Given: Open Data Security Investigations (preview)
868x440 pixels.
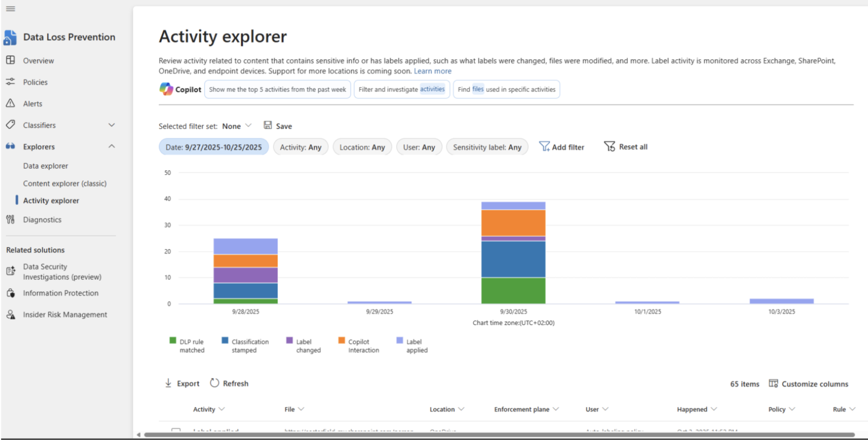Looking at the screenshot, I should [x=62, y=272].
